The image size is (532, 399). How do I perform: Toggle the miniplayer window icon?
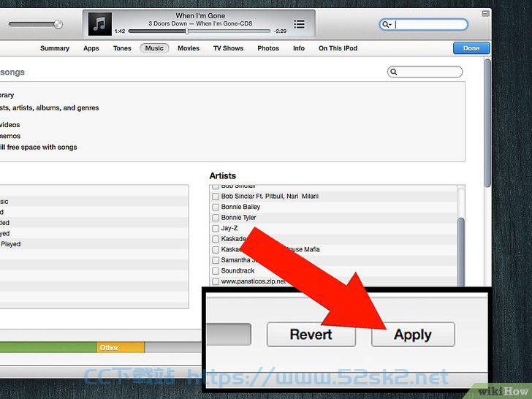point(485,14)
